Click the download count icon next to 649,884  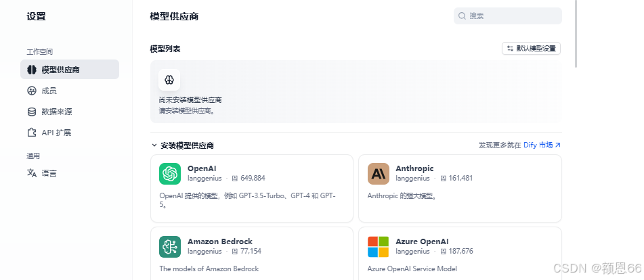click(x=235, y=179)
